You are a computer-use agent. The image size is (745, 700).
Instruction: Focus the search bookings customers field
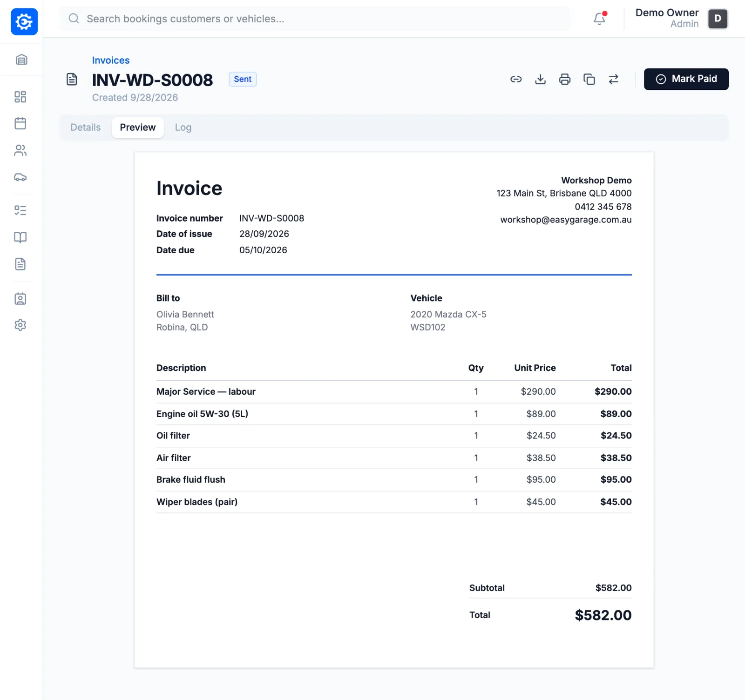315,19
